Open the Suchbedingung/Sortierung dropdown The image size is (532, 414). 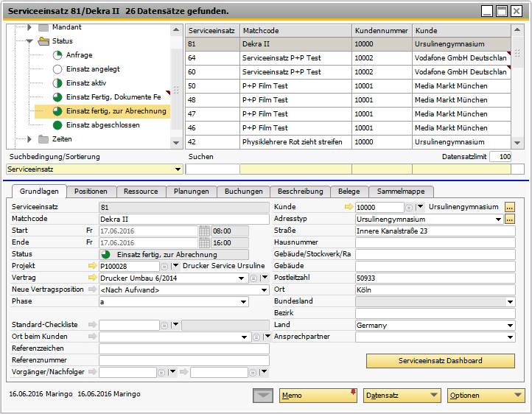coord(178,169)
